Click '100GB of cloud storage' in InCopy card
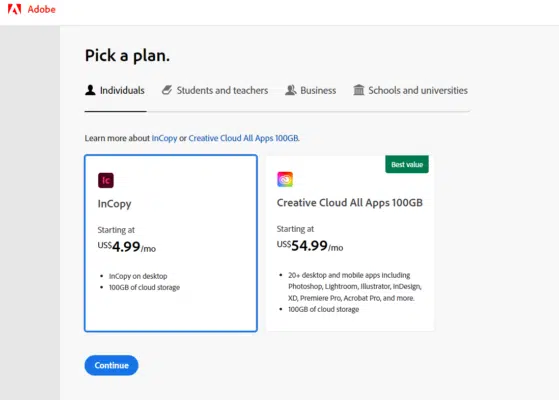Screen dimensions: 559x400 point(144,287)
